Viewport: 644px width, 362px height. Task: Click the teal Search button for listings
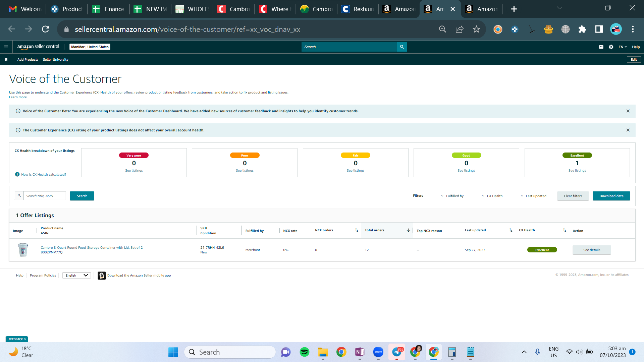click(82, 196)
